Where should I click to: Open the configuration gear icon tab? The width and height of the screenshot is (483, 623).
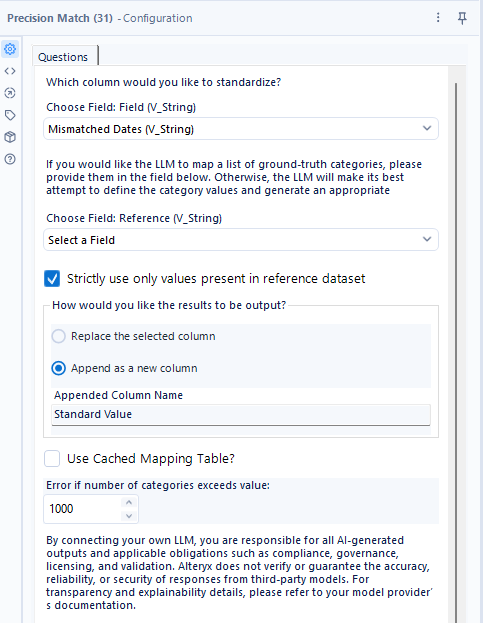click(10, 49)
